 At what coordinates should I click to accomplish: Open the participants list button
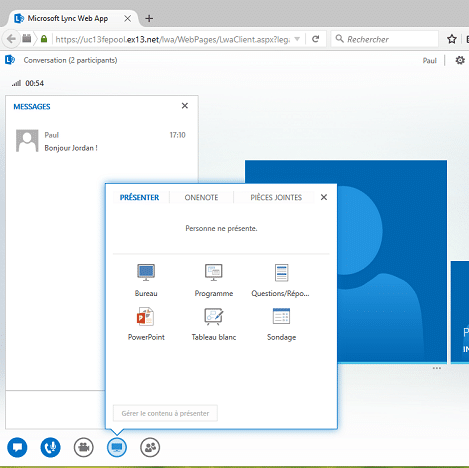(x=150, y=447)
